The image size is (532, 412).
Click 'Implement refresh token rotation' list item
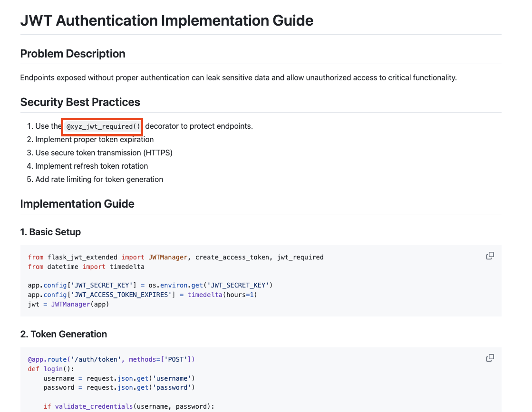(91, 166)
